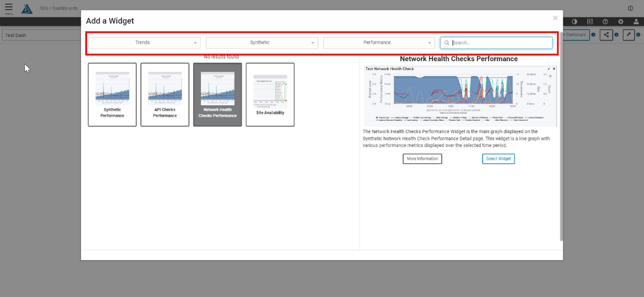The height and width of the screenshot is (297, 644).
Task: Focus the widget Search field
Action: pyautogui.click(x=496, y=43)
